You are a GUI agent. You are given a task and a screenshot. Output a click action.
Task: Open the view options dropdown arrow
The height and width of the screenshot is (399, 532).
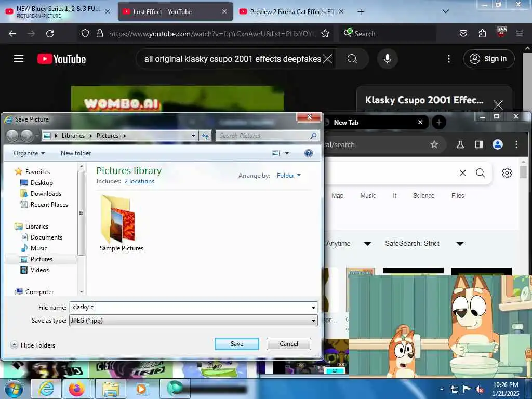[x=287, y=153]
